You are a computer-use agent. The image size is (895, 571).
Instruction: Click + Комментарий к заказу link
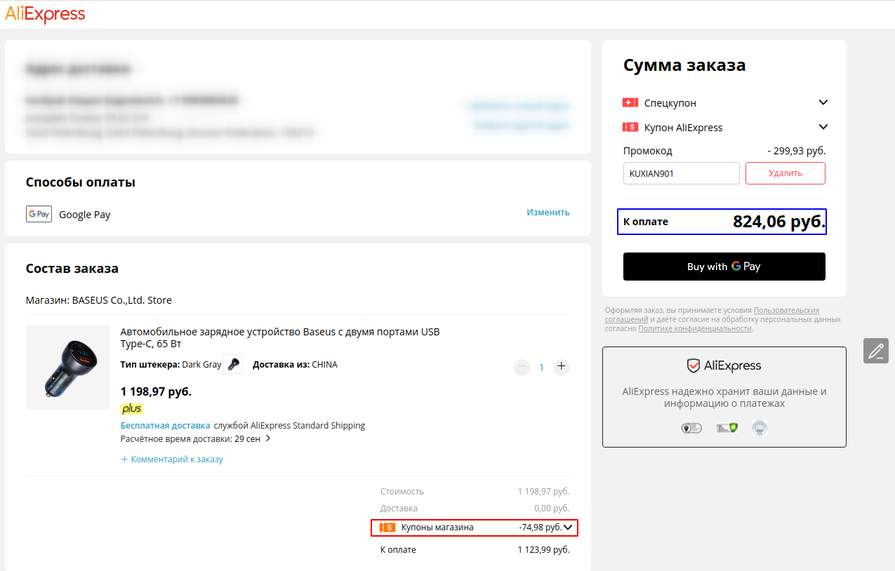tap(172, 459)
